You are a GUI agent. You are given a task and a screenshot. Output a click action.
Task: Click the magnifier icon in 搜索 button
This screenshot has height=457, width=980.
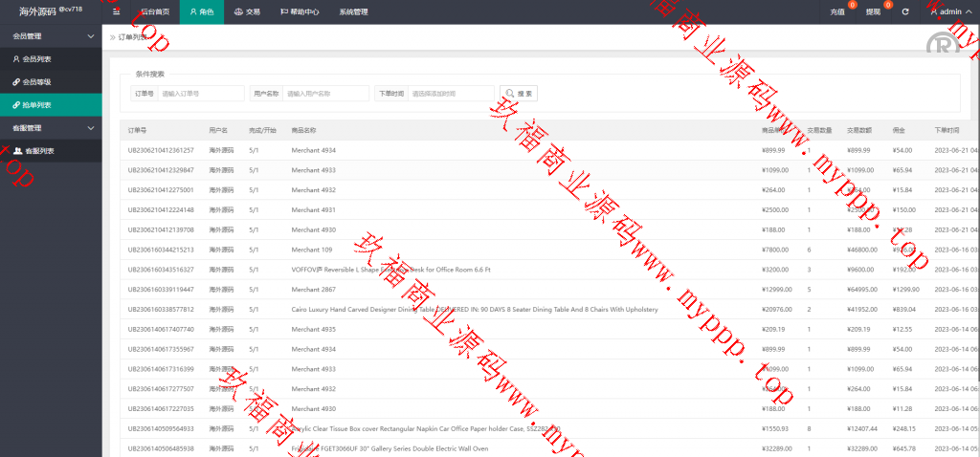pos(509,94)
